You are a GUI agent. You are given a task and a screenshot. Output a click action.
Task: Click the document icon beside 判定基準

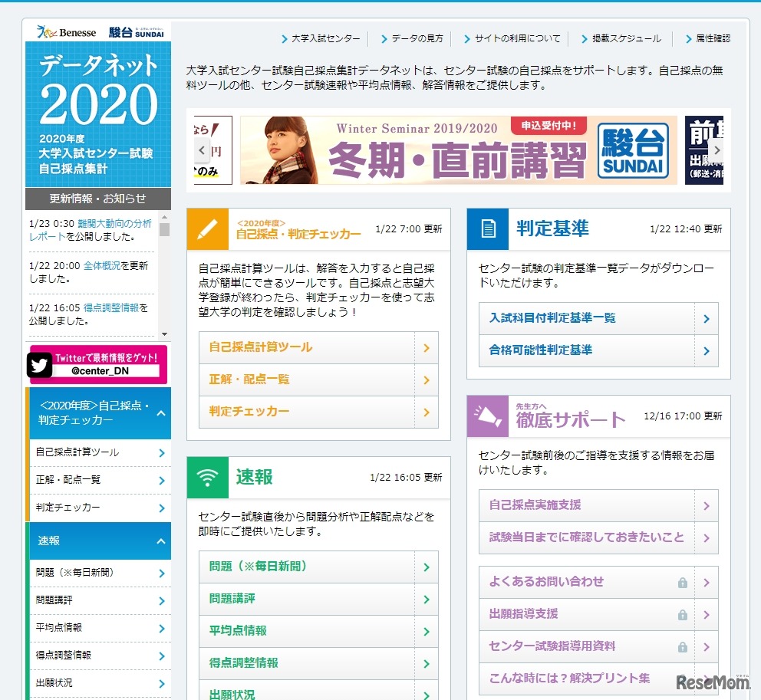coord(489,228)
